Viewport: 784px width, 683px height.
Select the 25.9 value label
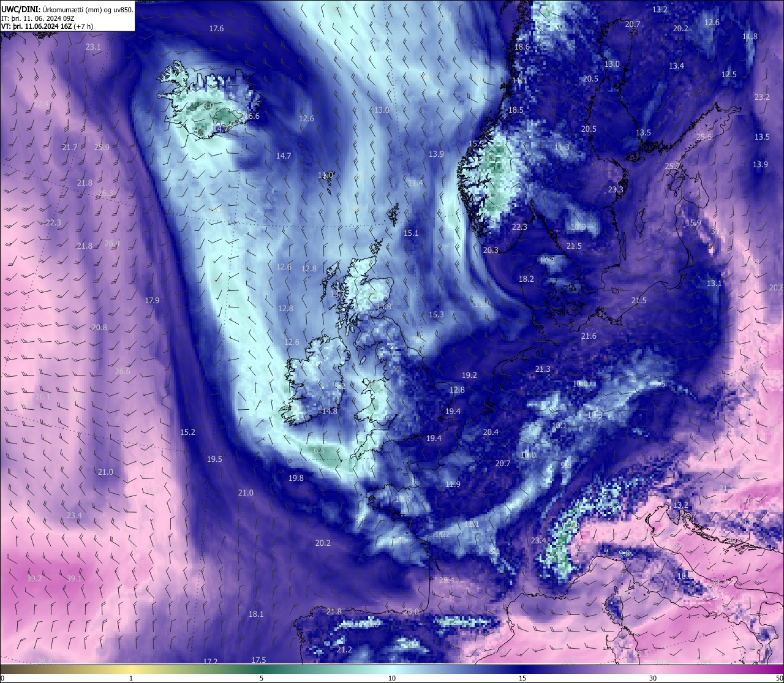(102, 148)
